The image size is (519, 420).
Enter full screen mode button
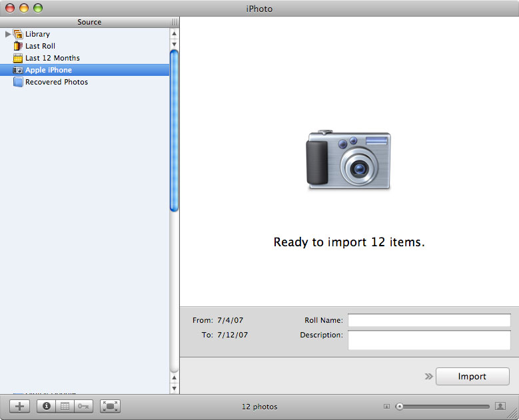pos(110,407)
